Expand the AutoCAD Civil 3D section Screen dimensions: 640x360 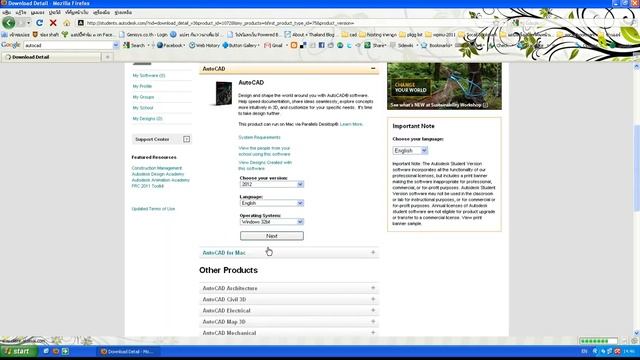pos(373,299)
